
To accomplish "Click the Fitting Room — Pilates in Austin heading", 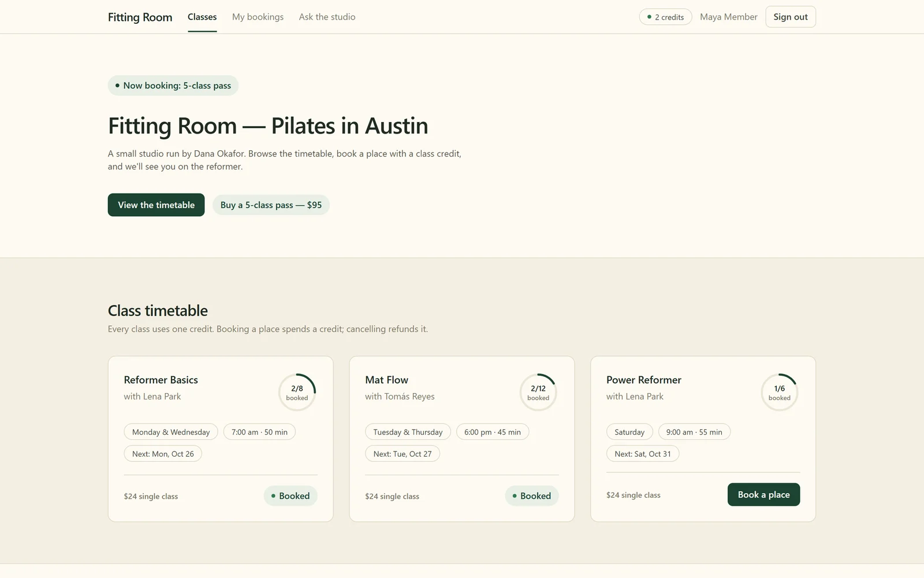I will (268, 125).
